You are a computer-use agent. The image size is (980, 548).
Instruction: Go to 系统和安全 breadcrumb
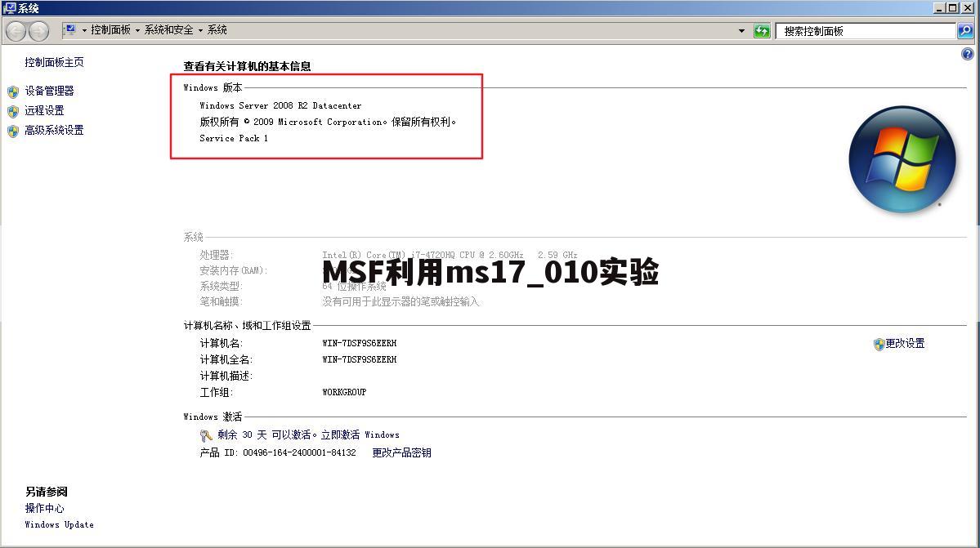coord(168,30)
